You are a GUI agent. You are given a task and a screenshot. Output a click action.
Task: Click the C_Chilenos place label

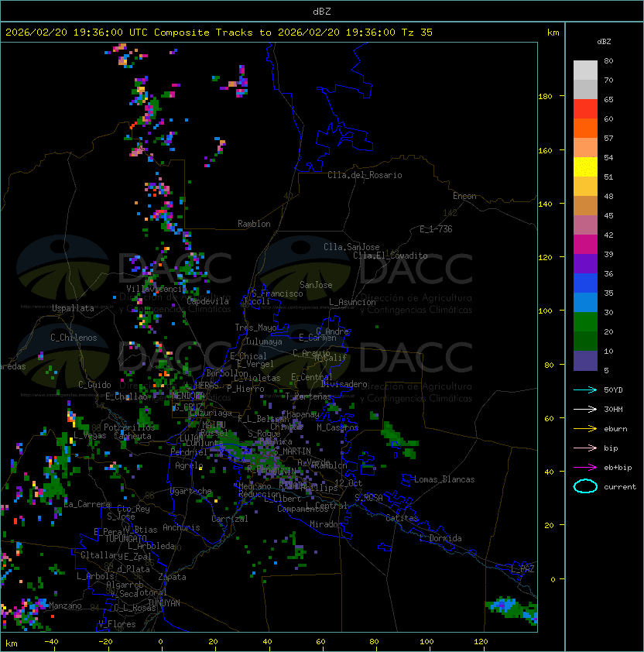(x=74, y=338)
